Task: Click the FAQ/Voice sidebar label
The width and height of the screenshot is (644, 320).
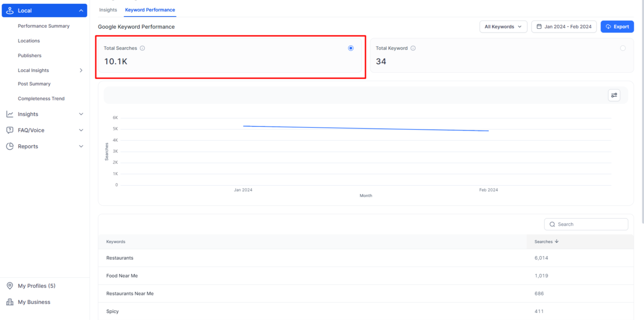Action: click(x=31, y=130)
